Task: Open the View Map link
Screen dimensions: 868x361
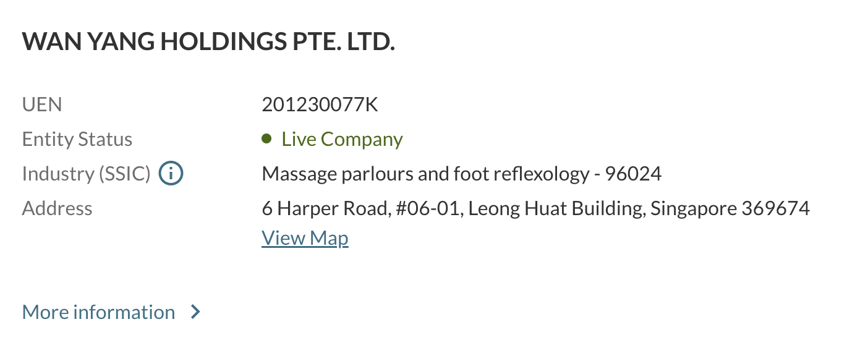Action: coord(305,238)
